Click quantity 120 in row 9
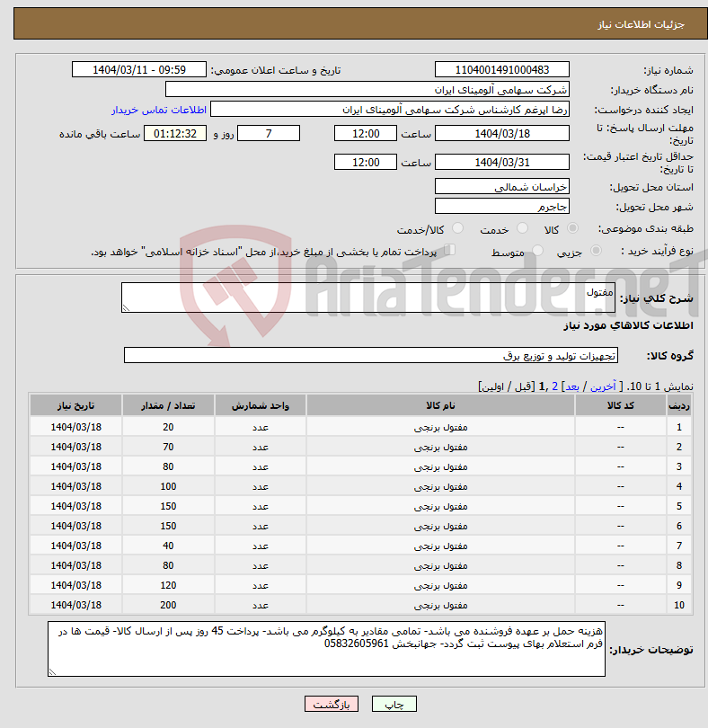The height and width of the screenshot is (728, 708). coord(168,585)
